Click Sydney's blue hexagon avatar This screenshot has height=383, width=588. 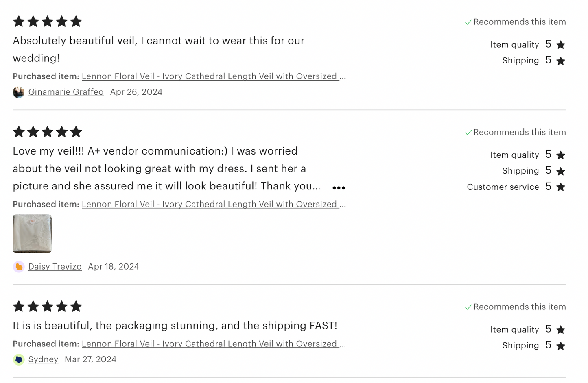19,359
